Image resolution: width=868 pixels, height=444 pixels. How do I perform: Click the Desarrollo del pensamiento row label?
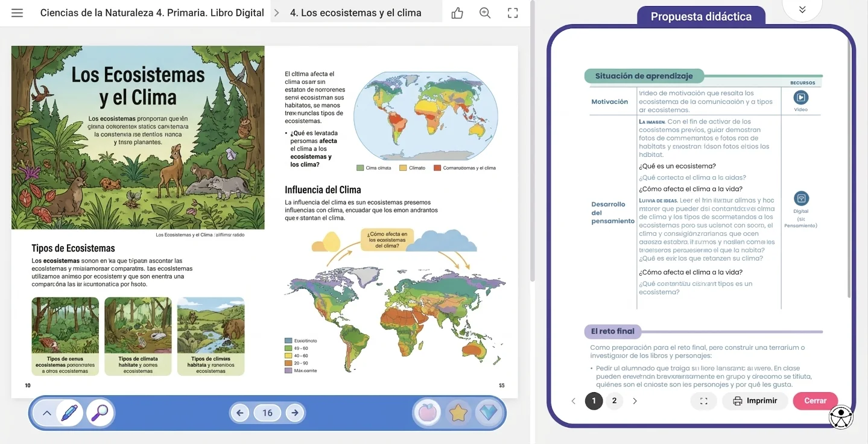[612, 212]
